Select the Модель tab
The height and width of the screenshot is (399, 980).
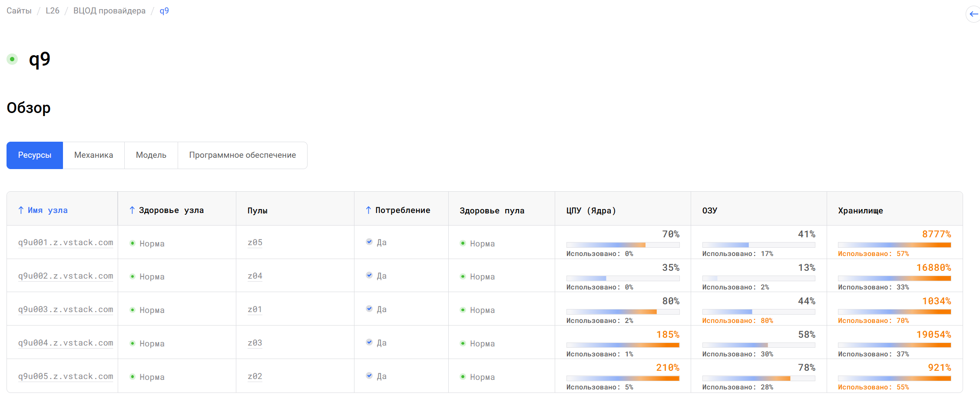click(x=151, y=155)
